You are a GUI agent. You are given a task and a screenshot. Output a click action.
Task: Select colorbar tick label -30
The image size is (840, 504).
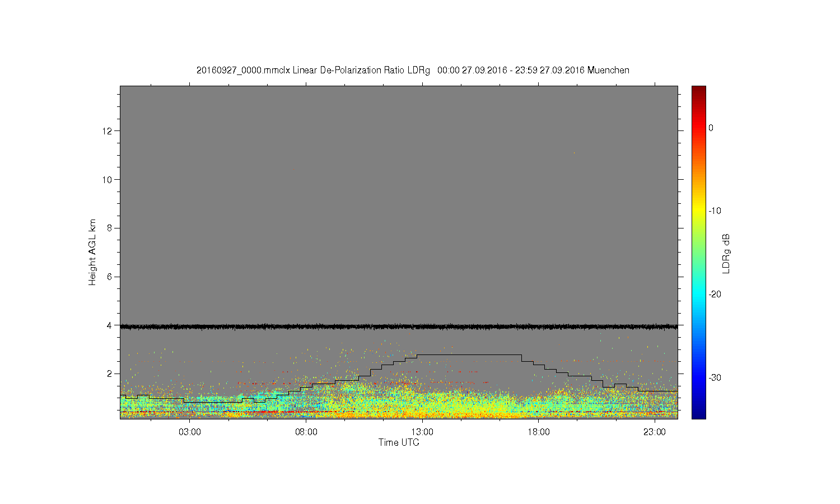[x=715, y=378]
